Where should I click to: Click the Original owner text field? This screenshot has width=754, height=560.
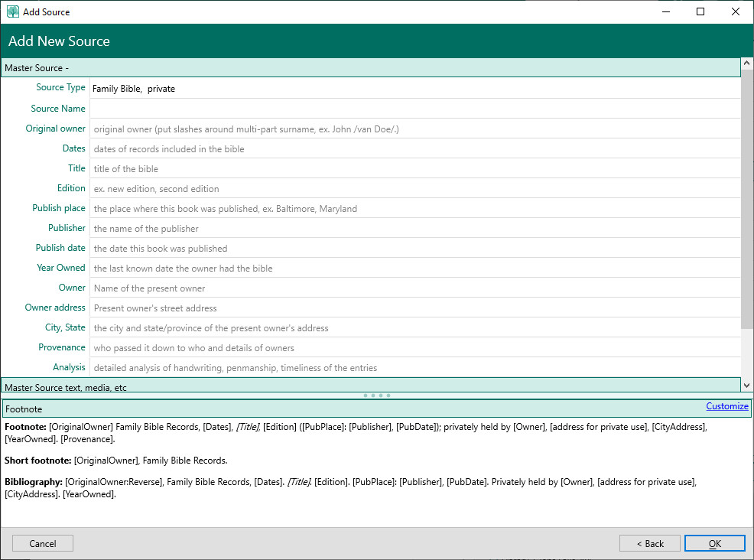414,129
